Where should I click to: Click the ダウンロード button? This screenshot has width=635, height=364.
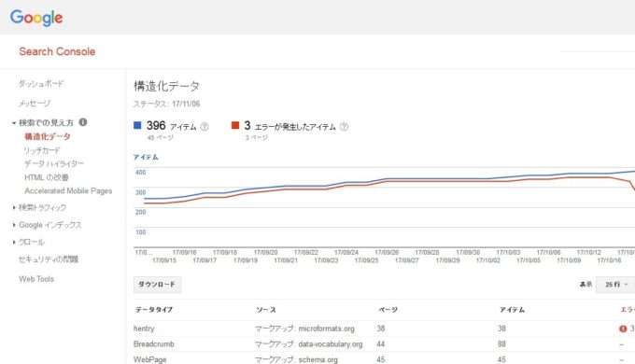(x=158, y=285)
